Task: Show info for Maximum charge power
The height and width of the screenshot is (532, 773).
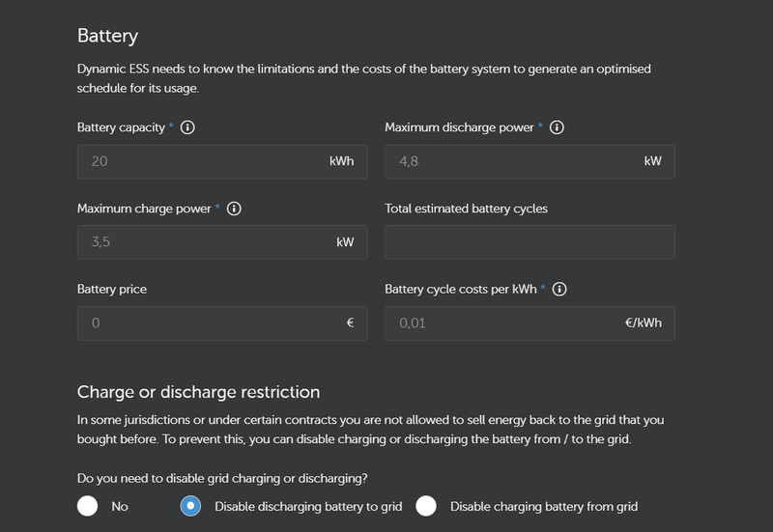Action: (x=234, y=208)
